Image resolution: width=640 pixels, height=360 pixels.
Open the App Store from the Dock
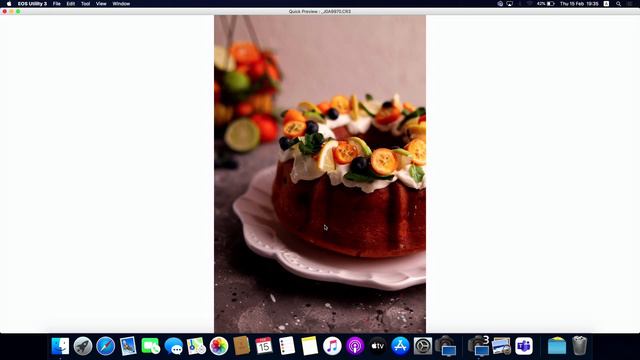tap(400, 346)
